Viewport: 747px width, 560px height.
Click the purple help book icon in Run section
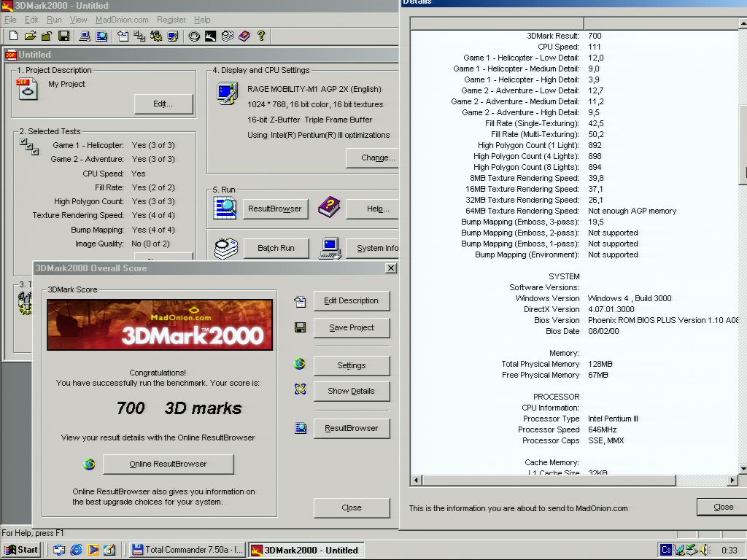(x=329, y=207)
